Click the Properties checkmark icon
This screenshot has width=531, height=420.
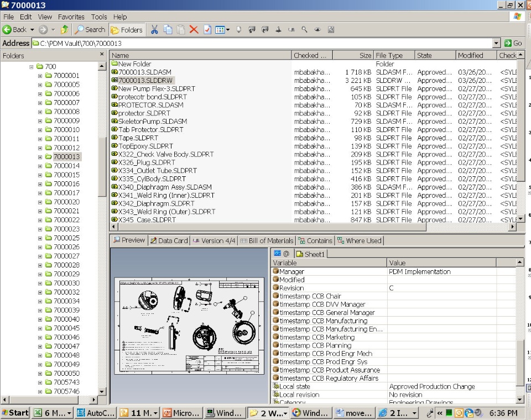pyautogui.click(x=207, y=30)
